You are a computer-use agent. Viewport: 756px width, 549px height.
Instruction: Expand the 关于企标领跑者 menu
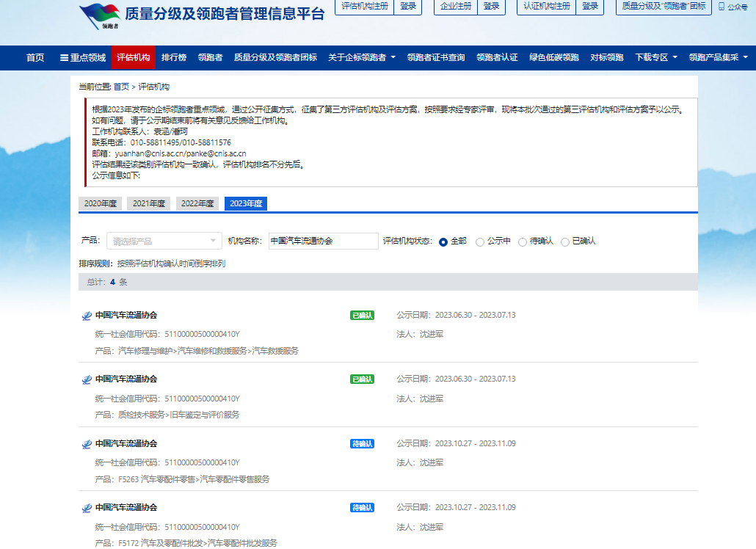(361, 58)
